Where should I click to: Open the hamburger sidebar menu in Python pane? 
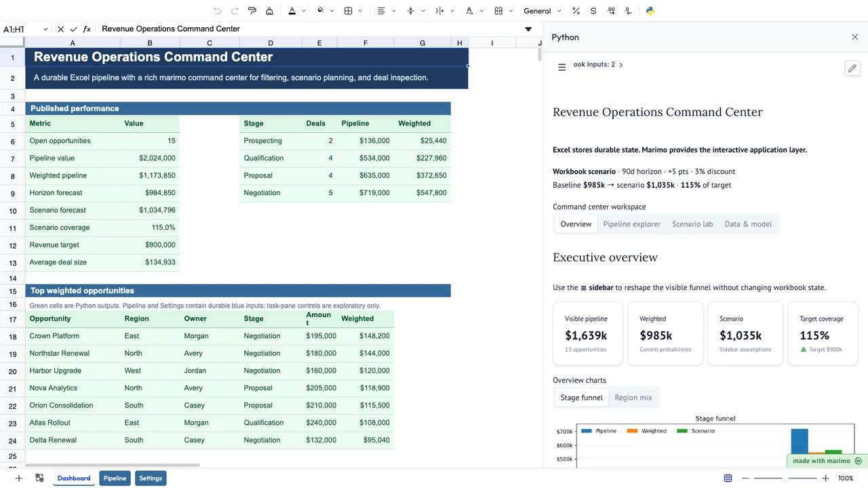[x=561, y=67]
